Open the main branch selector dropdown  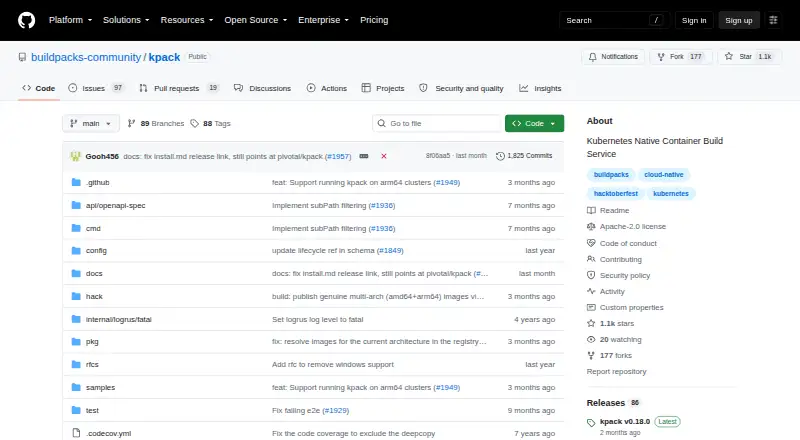pos(91,124)
